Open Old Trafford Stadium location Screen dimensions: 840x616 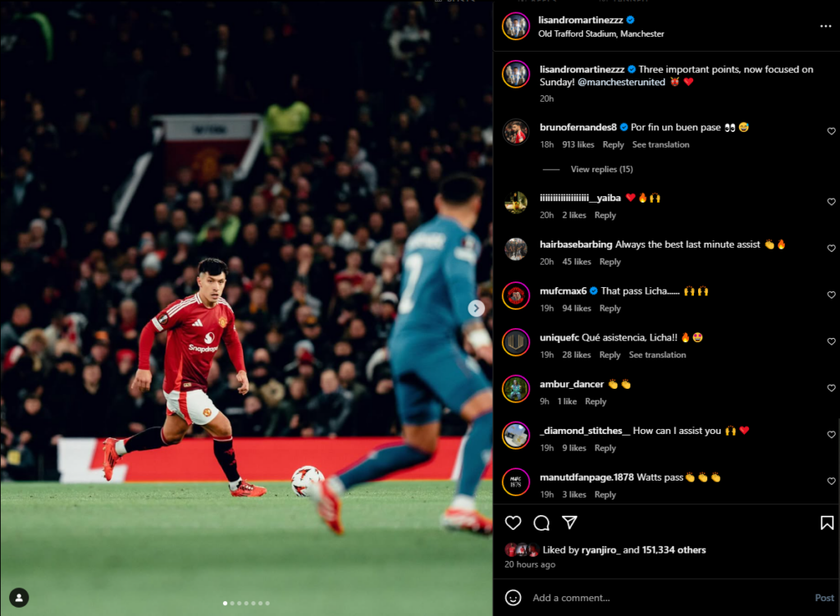point(601,34)
